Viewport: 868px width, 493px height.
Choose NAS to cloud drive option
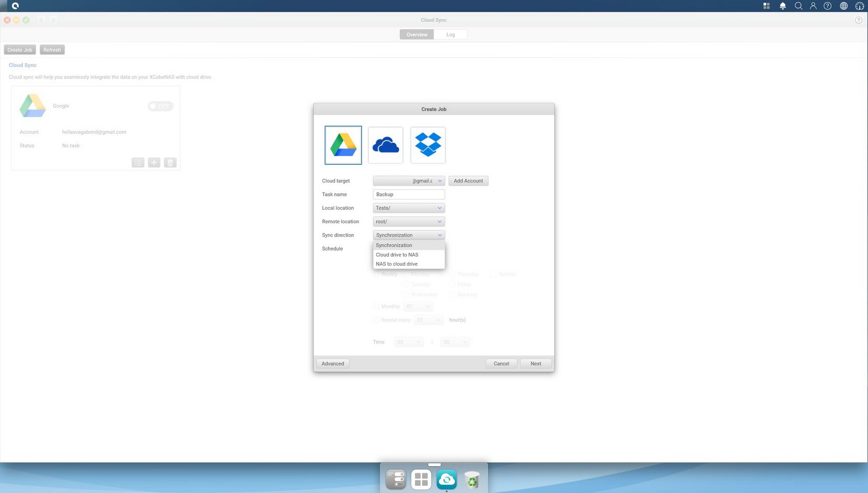pyautogui.click(x=409, y=264)
